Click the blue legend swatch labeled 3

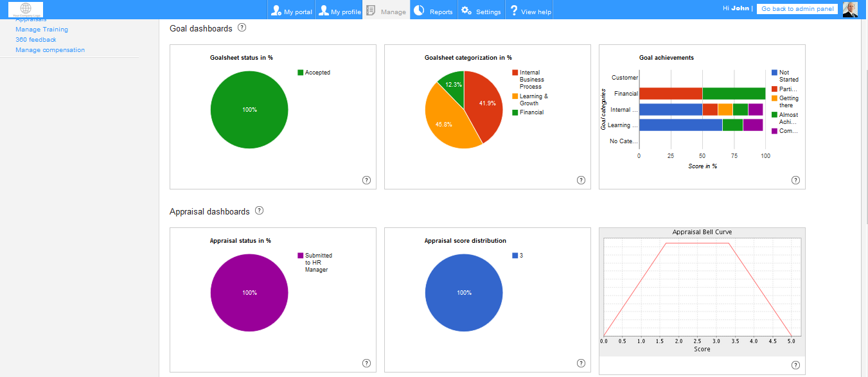click(515, 255)
